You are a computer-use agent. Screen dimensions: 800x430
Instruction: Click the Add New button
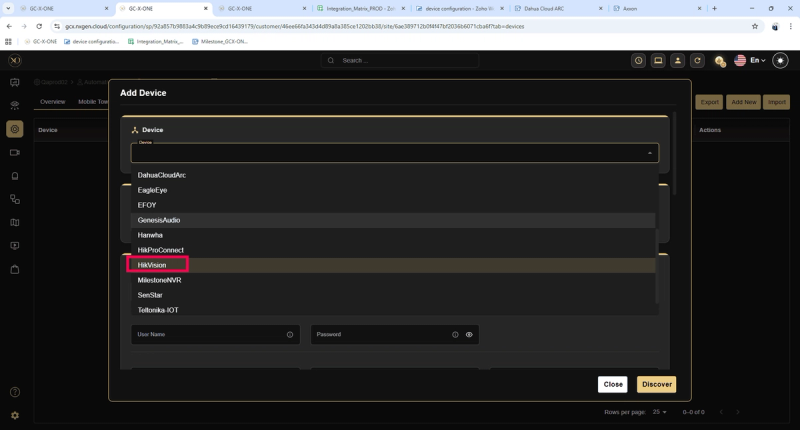(743, 102)
